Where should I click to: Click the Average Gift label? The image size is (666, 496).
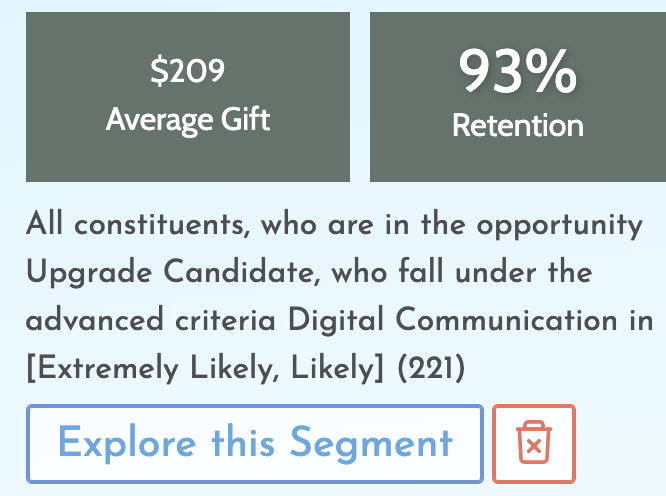pos(188,120)
